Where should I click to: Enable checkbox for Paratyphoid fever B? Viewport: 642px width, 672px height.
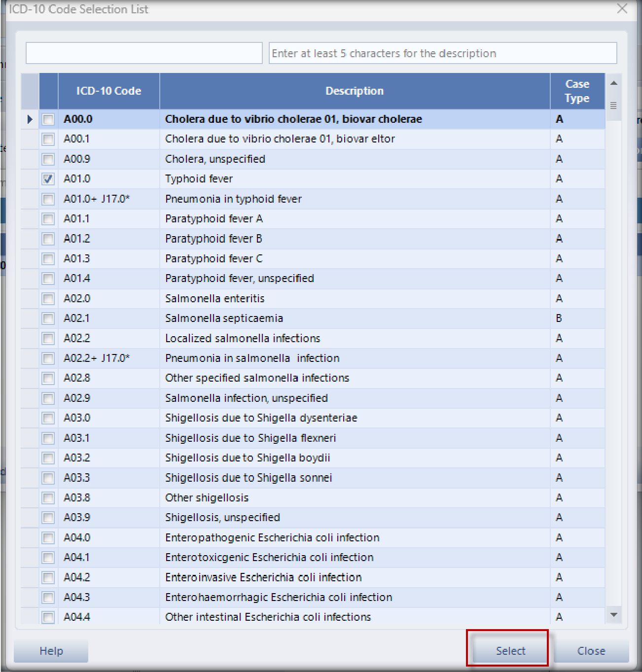pos(48,239)
